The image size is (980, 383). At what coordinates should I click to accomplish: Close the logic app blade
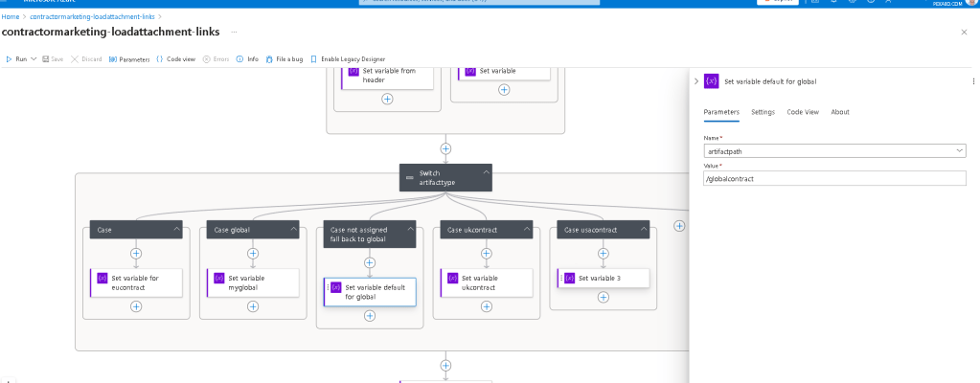[x=964, y=32]
